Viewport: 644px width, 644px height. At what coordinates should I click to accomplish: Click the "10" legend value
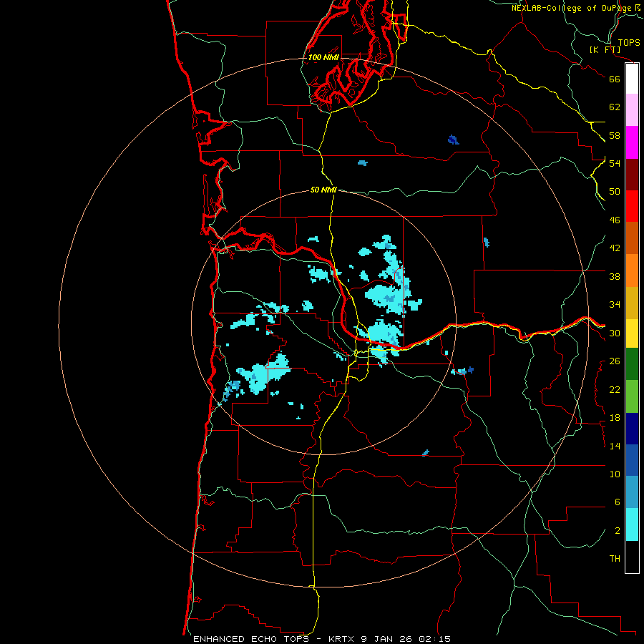coord(615,474)
